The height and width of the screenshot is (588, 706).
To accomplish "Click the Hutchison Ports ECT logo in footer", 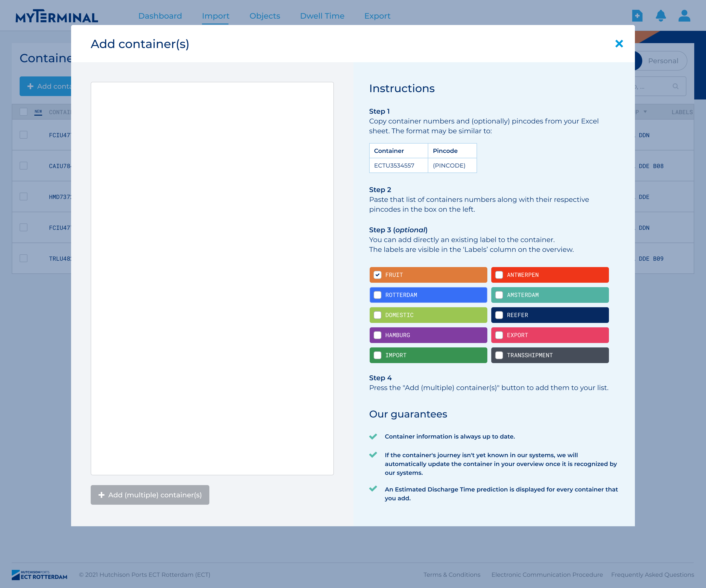I will (x=39, y=575).
